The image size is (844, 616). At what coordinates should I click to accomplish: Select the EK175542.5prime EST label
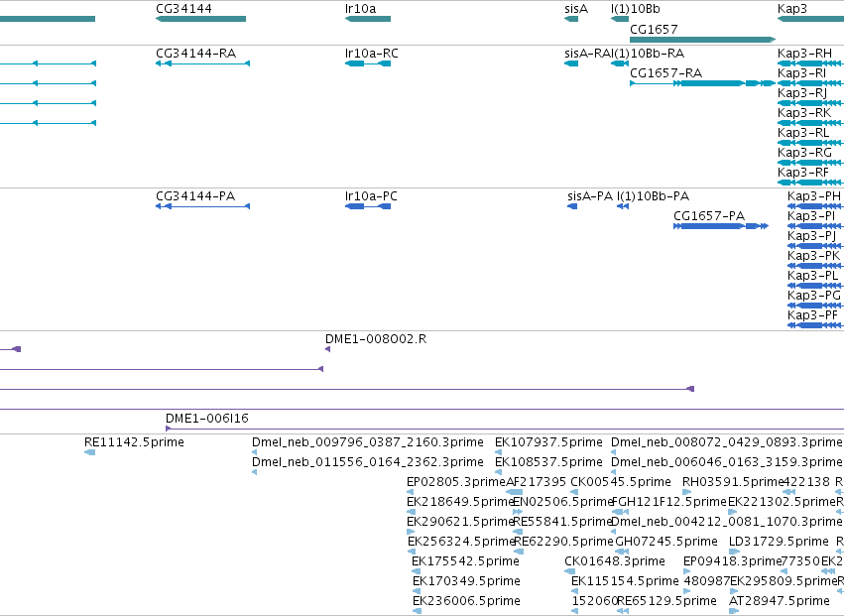[465, 561]
